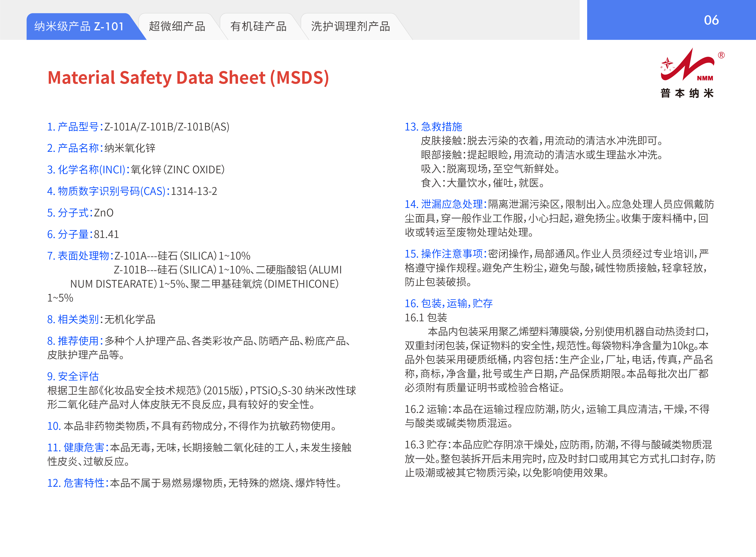Click the 9. 安全评估 heading
The image size is (756, 557).
click(x=73, y=376)
